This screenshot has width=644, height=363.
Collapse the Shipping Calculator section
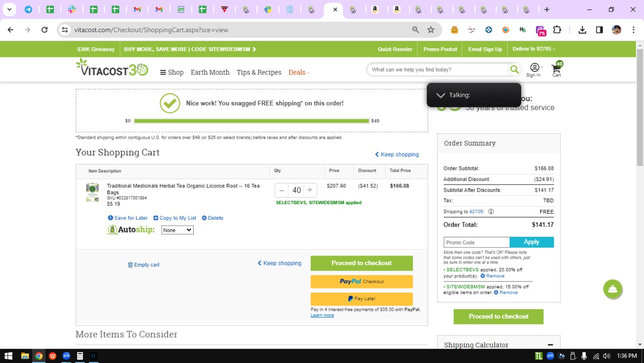click(x=550, y=345)
